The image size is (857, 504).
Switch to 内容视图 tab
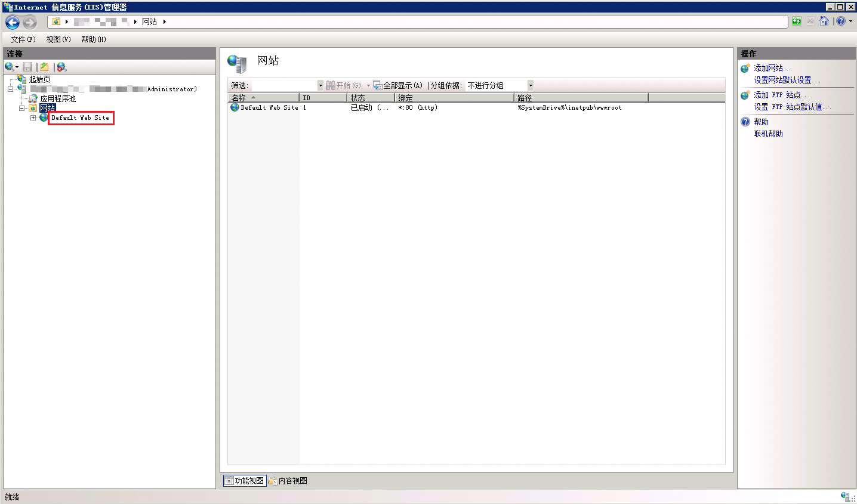tap(288, 481)
